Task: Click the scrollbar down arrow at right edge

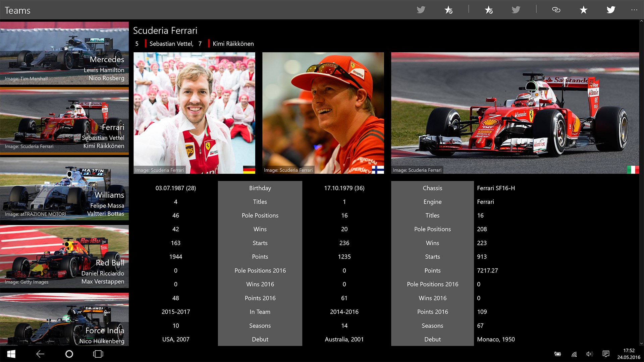Action: pos(641,344)
